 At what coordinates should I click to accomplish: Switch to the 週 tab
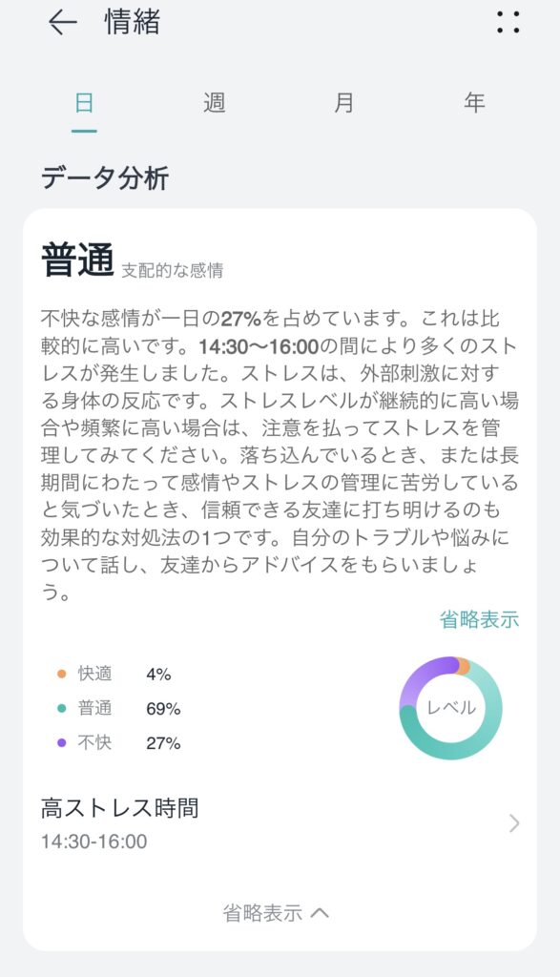click(x=215, y=102)
